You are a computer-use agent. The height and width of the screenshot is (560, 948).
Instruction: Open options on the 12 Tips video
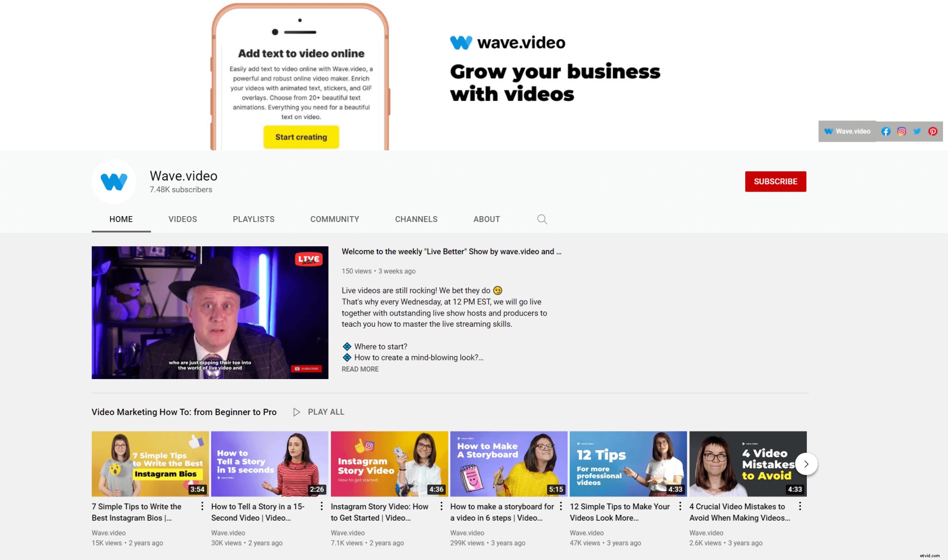pos(680,506)
